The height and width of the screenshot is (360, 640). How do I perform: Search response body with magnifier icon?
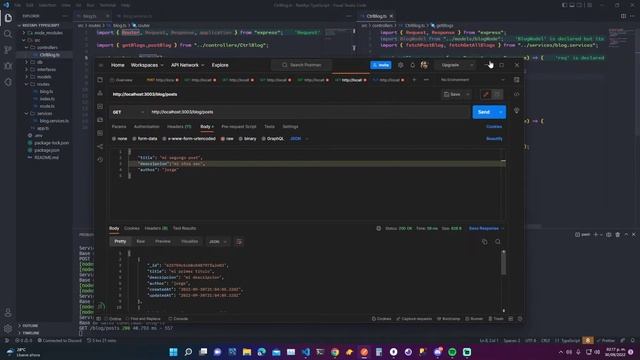tap(498, 242)
